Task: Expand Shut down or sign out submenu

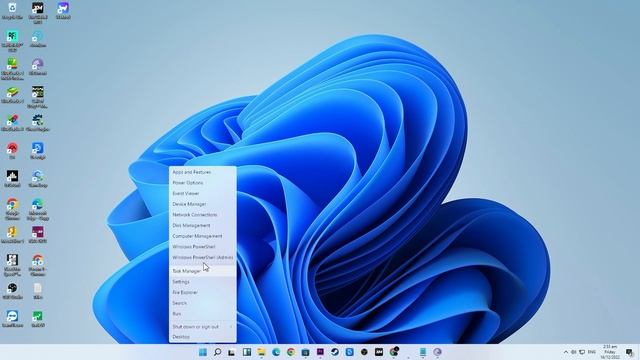Action: 202,327
